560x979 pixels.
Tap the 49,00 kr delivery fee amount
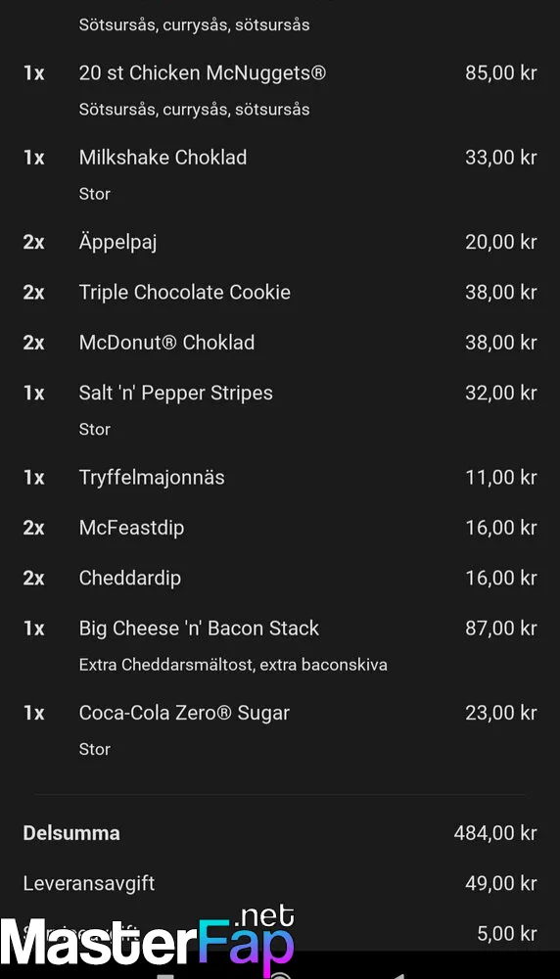500,883
